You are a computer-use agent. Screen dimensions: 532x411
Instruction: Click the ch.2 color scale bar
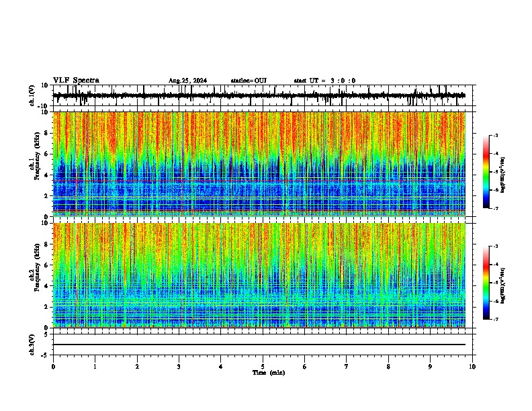(x=486, y=283)
